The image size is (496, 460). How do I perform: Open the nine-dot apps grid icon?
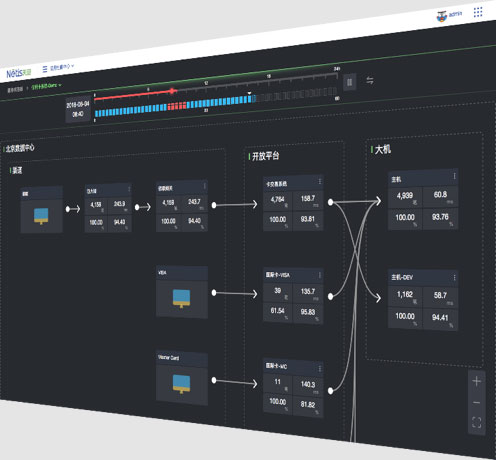coord(478,12)
